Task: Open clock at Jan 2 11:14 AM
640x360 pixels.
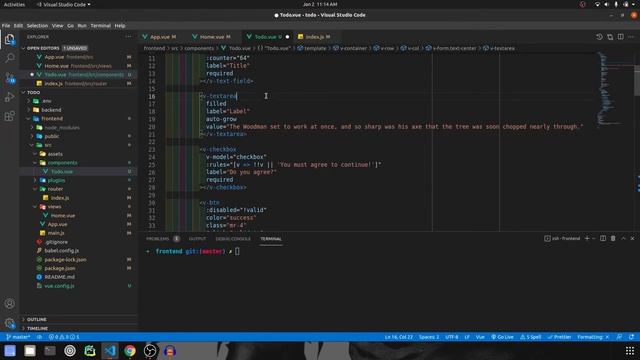Action: tap(320, 4)
